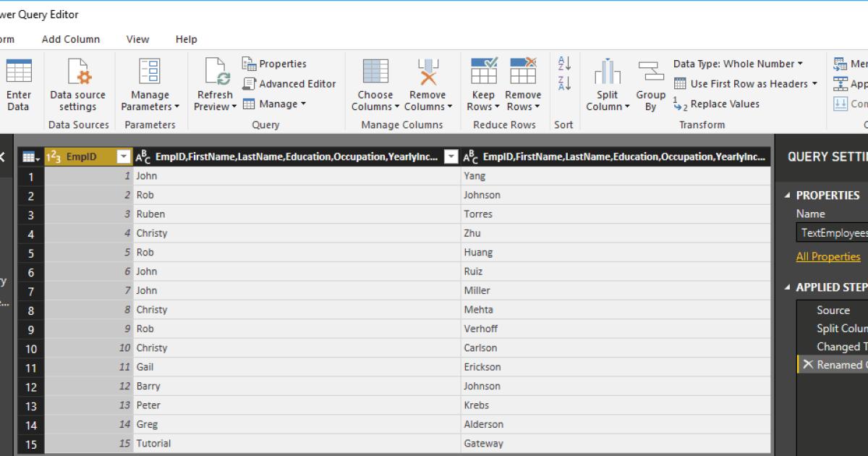
Task: Click the All Properties link
Action: pos(828,257)
